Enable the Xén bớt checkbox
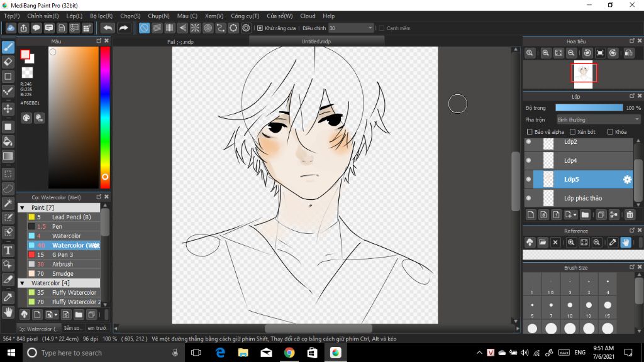 point(572,132)
